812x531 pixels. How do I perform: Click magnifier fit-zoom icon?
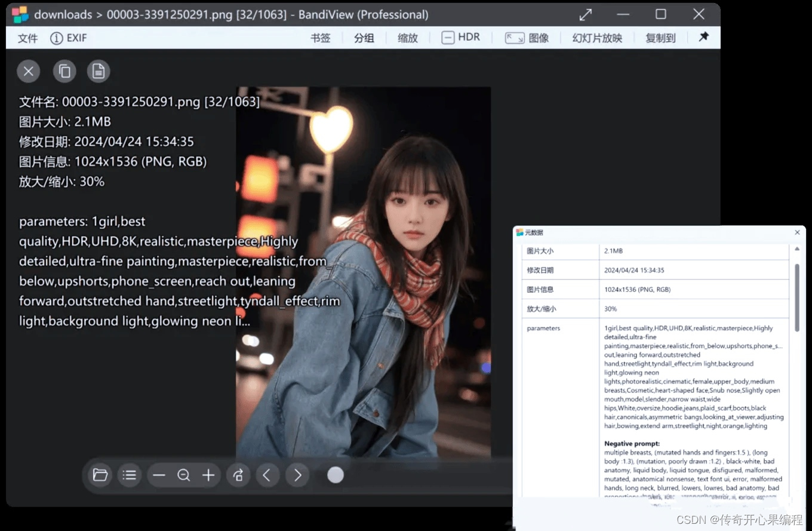coord(183,475)
